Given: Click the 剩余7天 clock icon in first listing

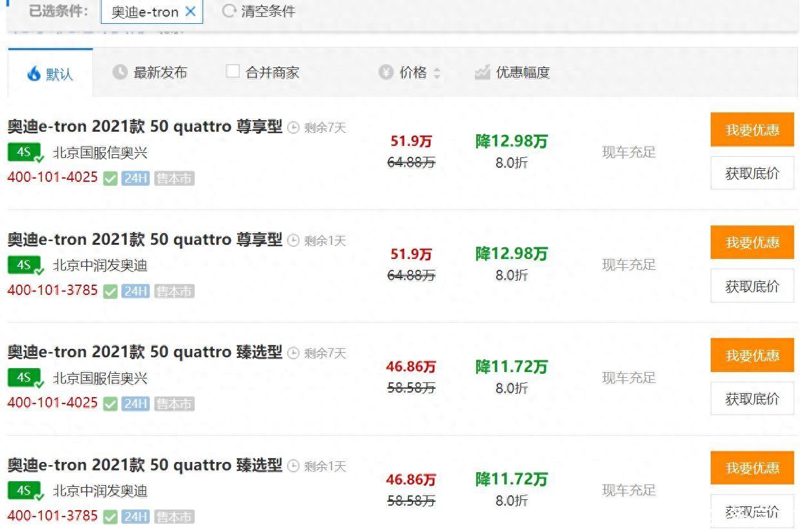Looking at the screenshot, I should point(294,128).
